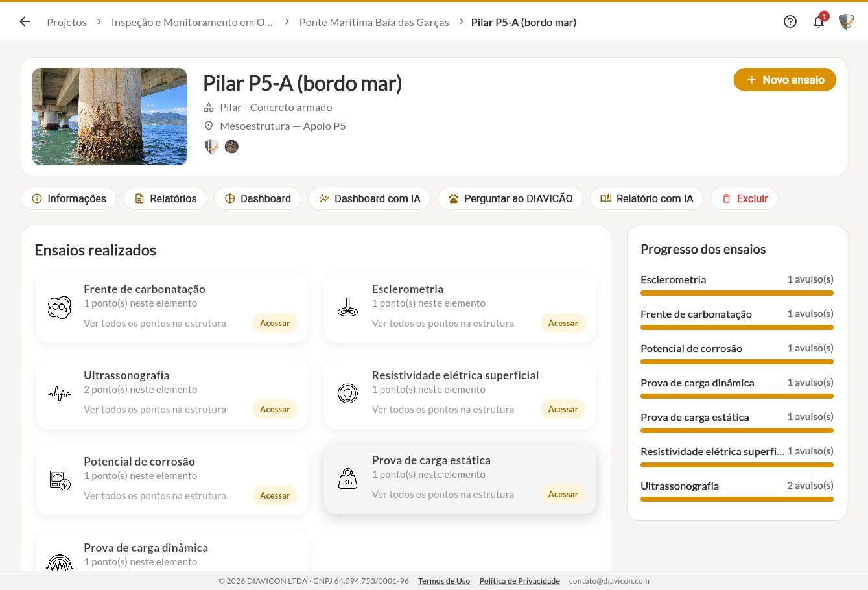Click the Prova de carga dinâmica card title

[146, 547]
